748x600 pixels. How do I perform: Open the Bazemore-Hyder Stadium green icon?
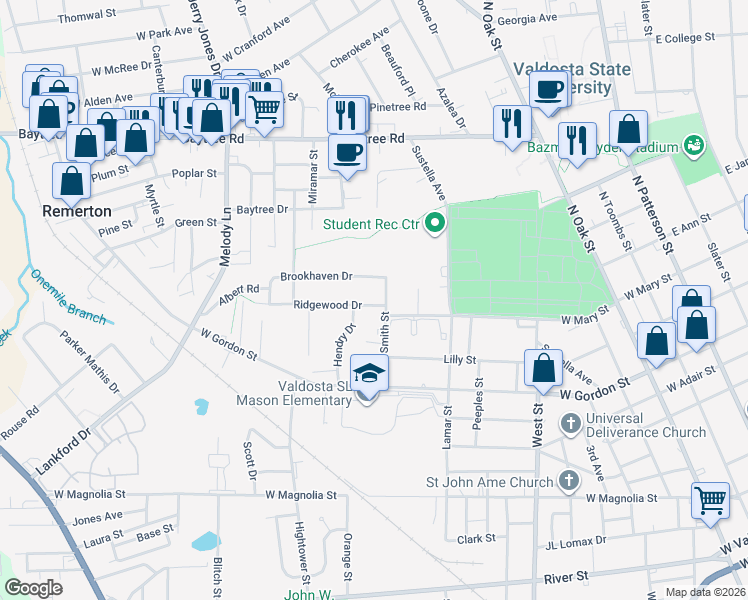coord(693,146)
